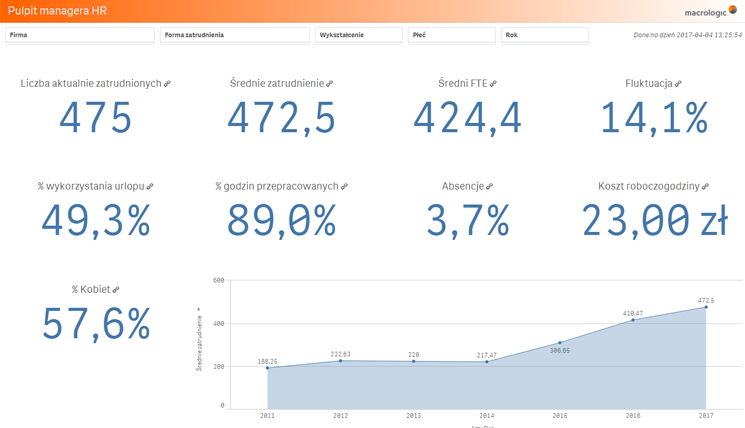
Task: Click the 14,1% Fluktuacja value
Action: click(653, 119)
